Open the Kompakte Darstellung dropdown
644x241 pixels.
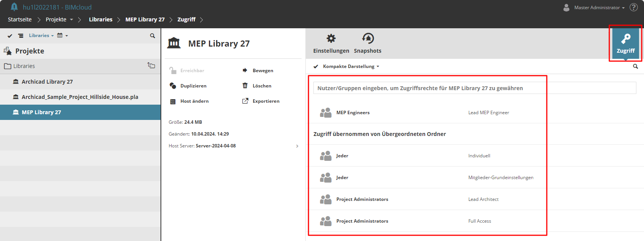pos(351,66)
